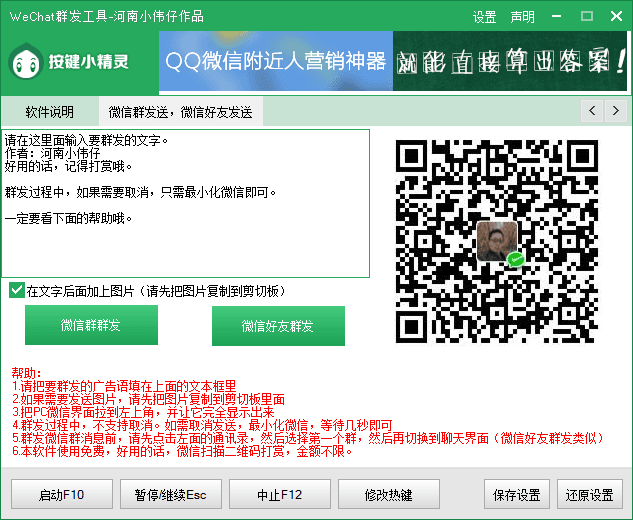Minimize the WeChat群发工具 window
Screen dimensions: 633x520
click(x=556, y=16)
